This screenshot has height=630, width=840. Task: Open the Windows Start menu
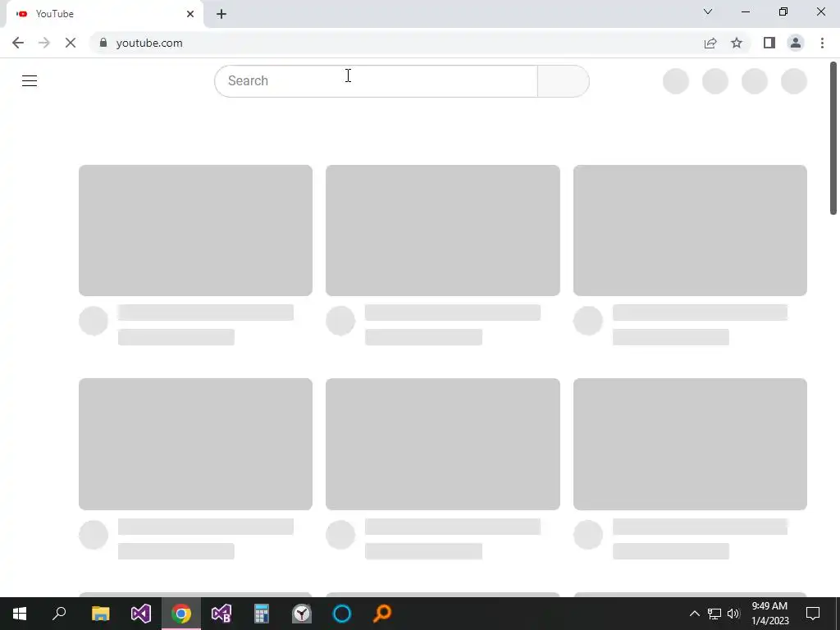click(20, 614)
